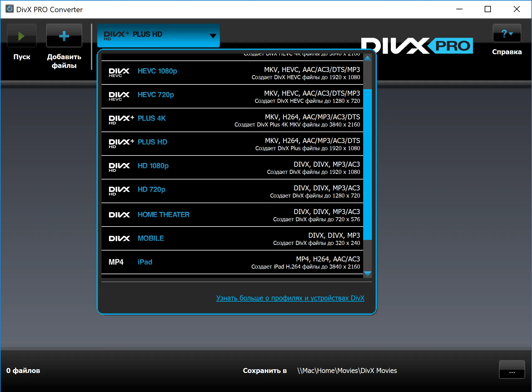Minimize the DivX PRO Converter window
532x392 pixels.
[459, 9]
